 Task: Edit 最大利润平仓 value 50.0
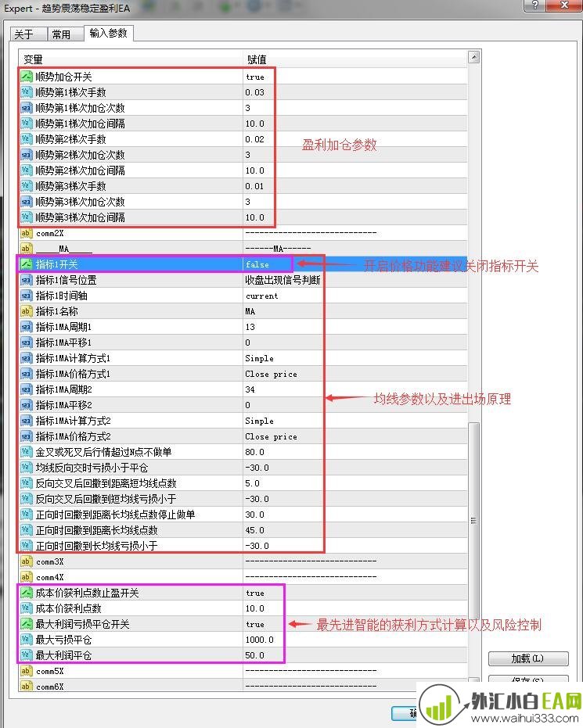point(254,655)
